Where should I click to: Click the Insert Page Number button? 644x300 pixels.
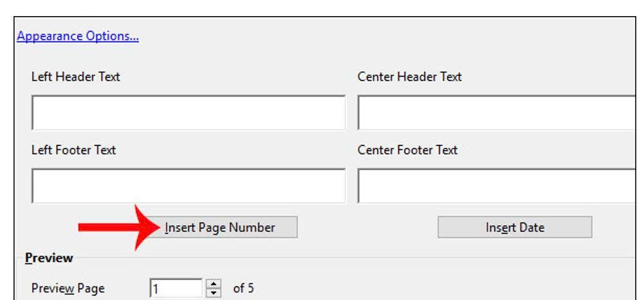pyautogui.click(x=220, y=227)
